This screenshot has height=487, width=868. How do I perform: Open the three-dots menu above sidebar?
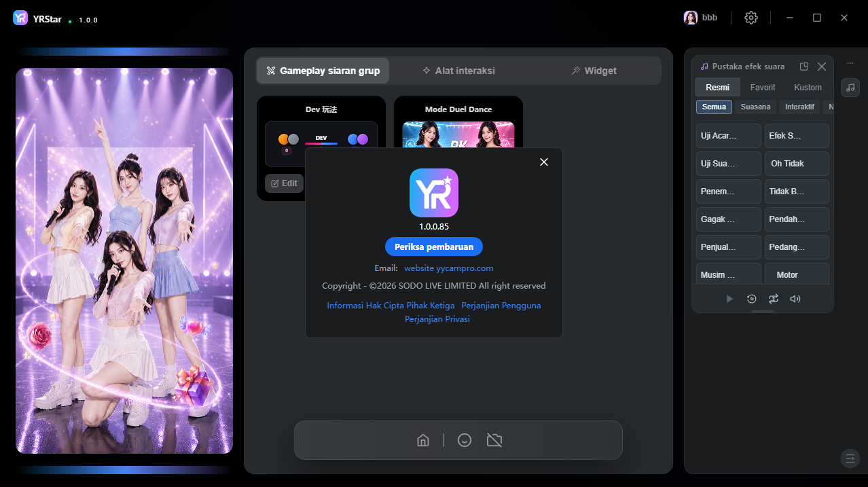850,63
